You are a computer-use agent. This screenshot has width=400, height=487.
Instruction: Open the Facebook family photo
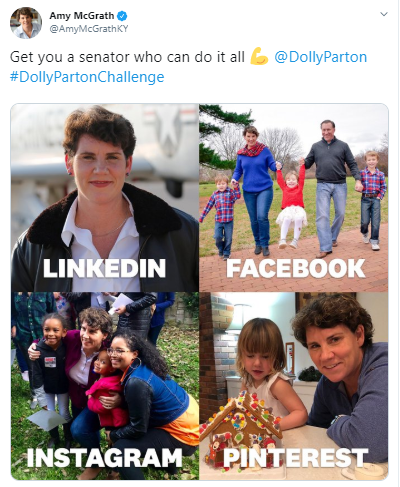294,198
